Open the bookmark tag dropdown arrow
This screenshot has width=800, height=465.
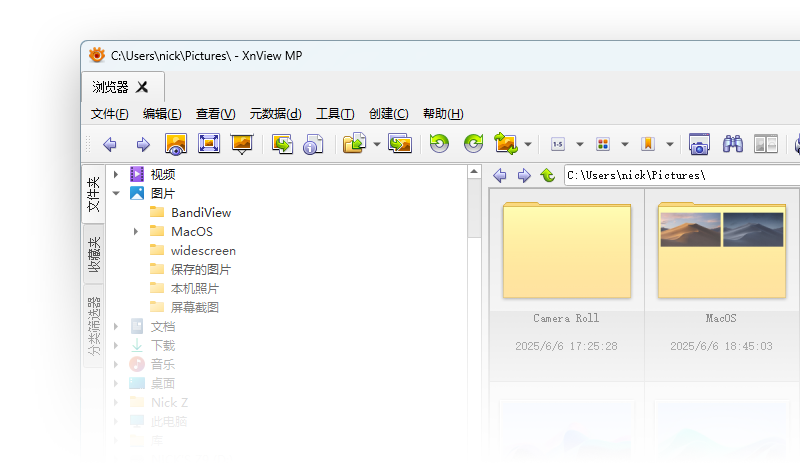pyautogui.click(x=670, y=144)
